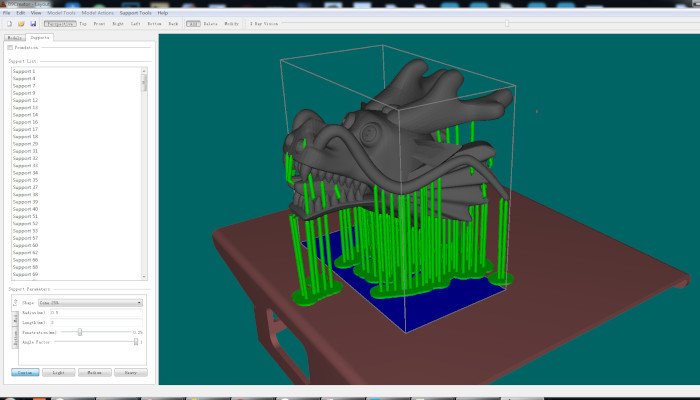Open the File menu
Screen dimensions: 700x400
(x=7, y=13)
